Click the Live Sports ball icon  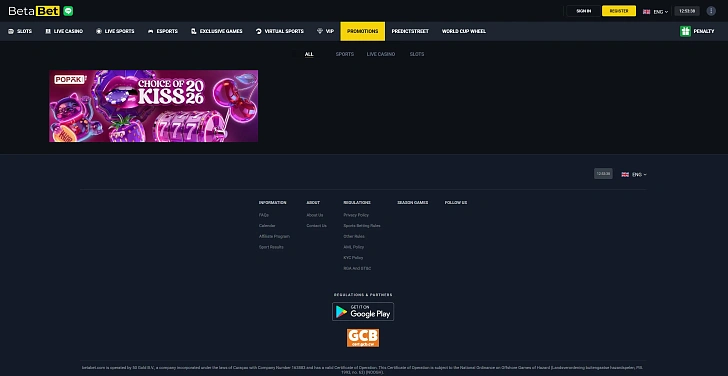coord(99,31)
